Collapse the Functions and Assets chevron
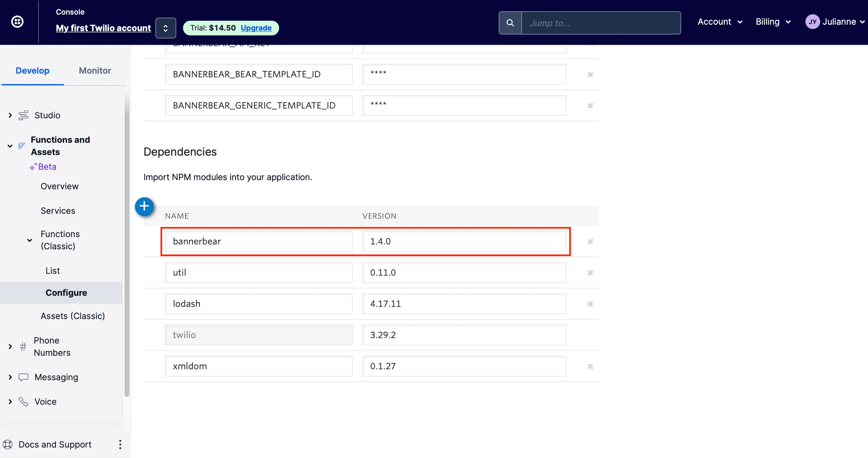 (10, 146)
